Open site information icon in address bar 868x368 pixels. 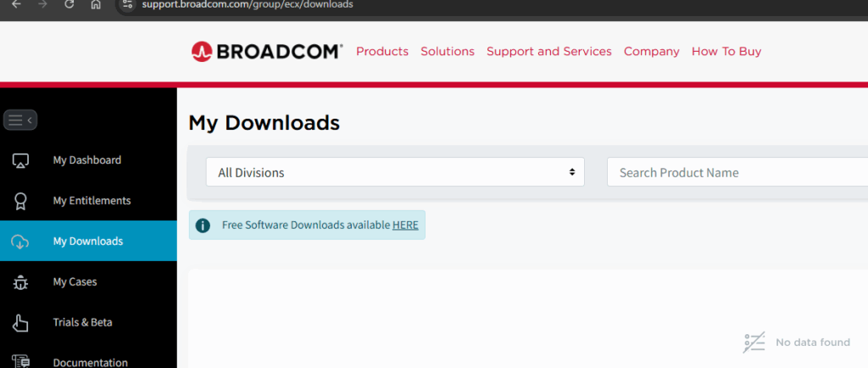coord(127,4)
